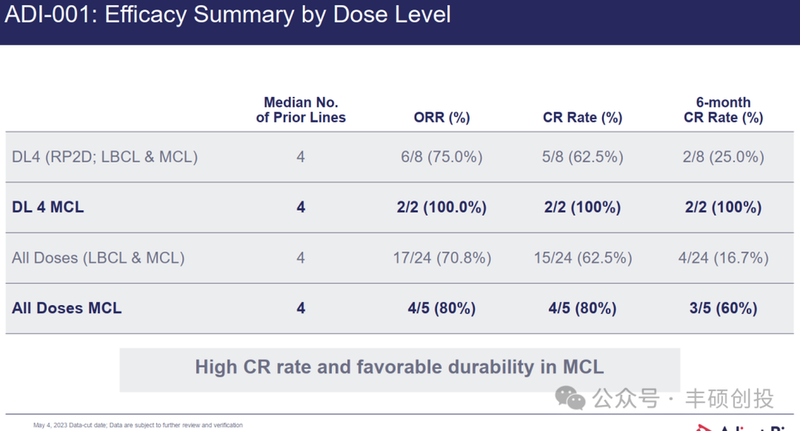Click the '3/5 (60%)' 6-month CR cell

pos(724,308)
